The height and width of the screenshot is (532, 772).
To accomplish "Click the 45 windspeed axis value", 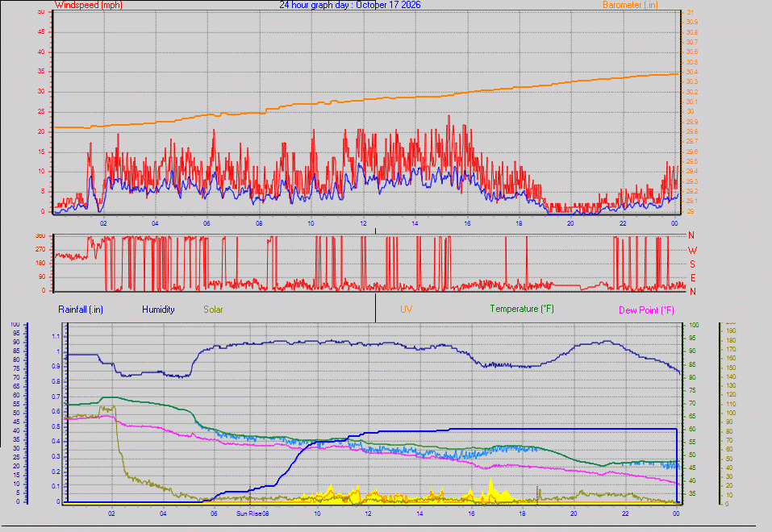I will pos(41,31).
